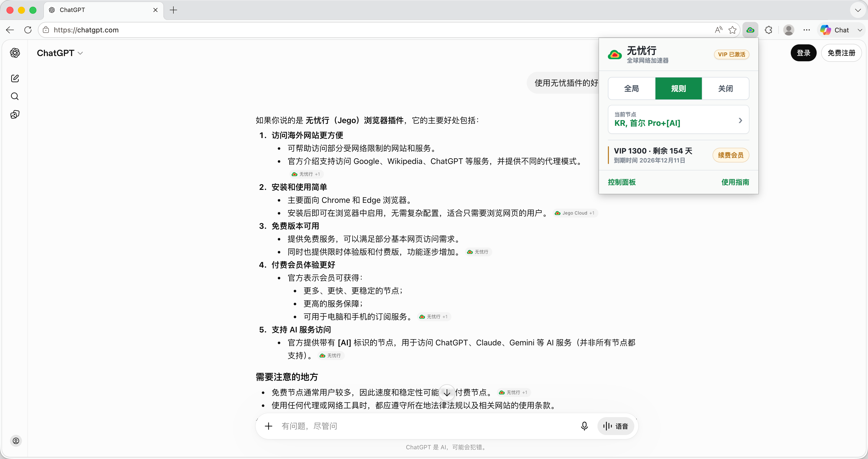
Task: Start voice mode with 语音 button
Action: tap(616, 426)
